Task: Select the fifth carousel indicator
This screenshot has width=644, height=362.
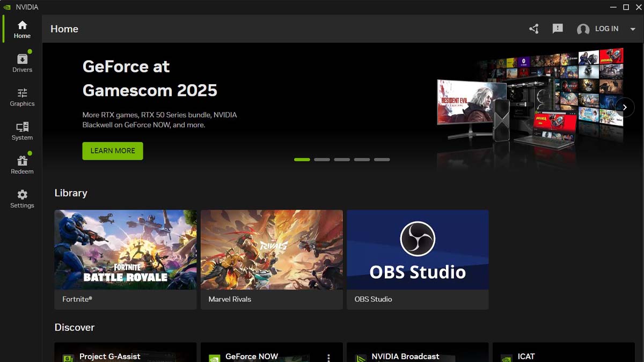Action: (382, 159)
